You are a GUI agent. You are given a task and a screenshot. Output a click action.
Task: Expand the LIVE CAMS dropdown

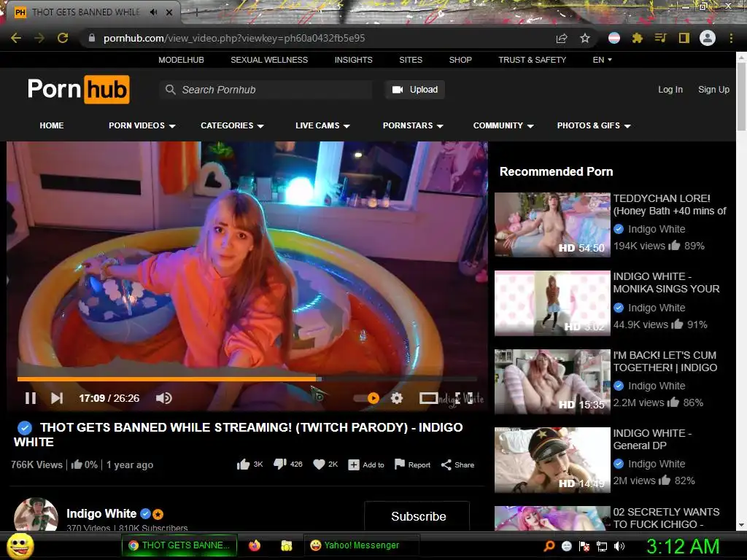(x=322, y=125)
